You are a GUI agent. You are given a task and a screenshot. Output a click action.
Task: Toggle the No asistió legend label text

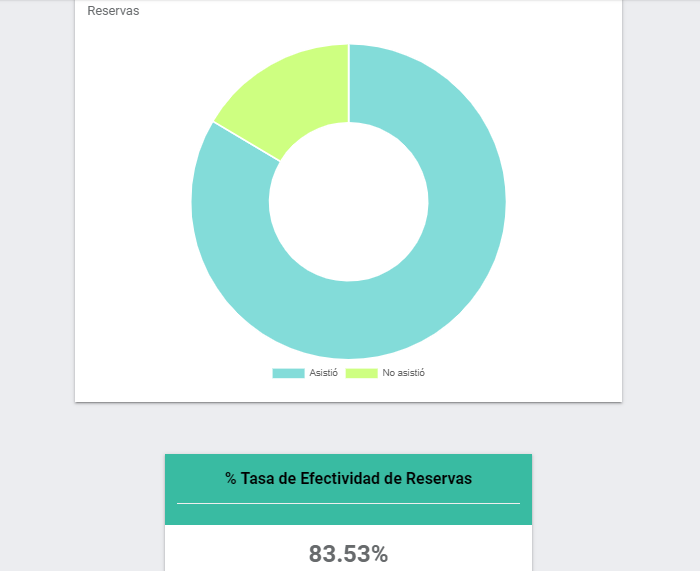[x=404, y=373]
